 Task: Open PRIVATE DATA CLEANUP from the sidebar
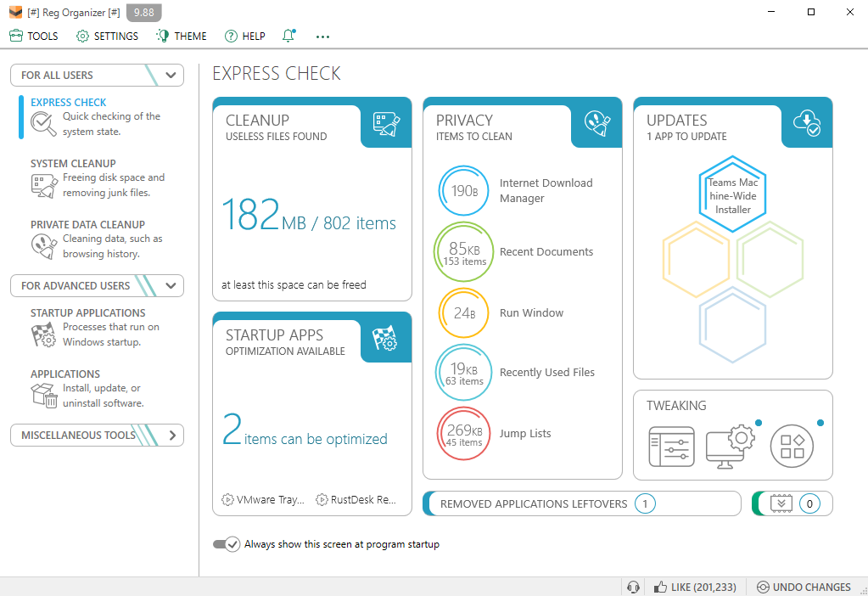(x=87, y=224)
